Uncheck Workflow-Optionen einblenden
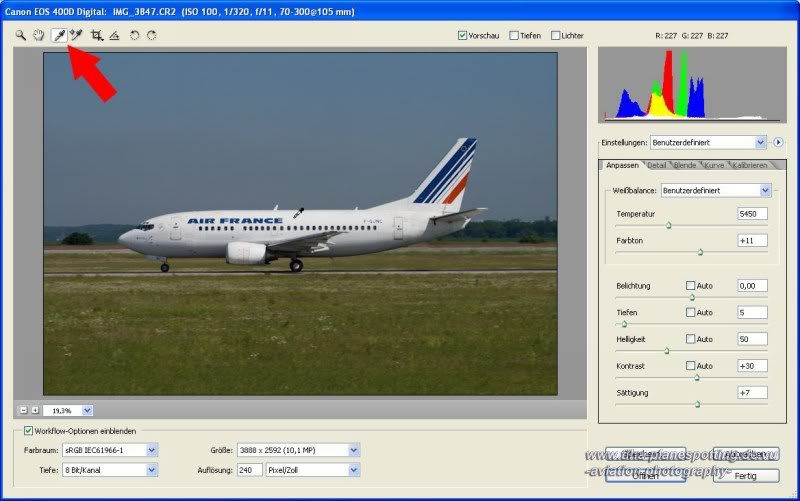800x501 pixels. pyautogui.click(x=29, y=431)
